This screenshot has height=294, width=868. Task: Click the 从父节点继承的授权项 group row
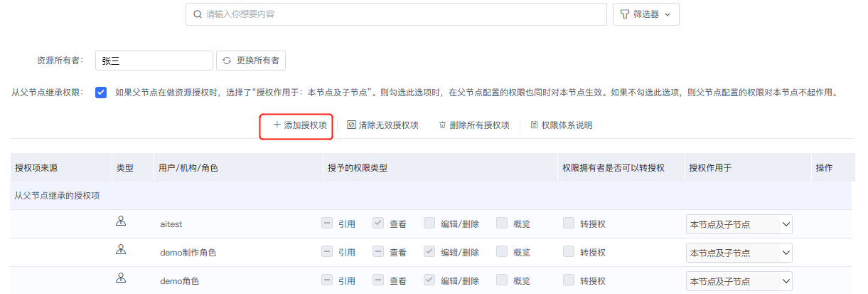tap(432, 196)
